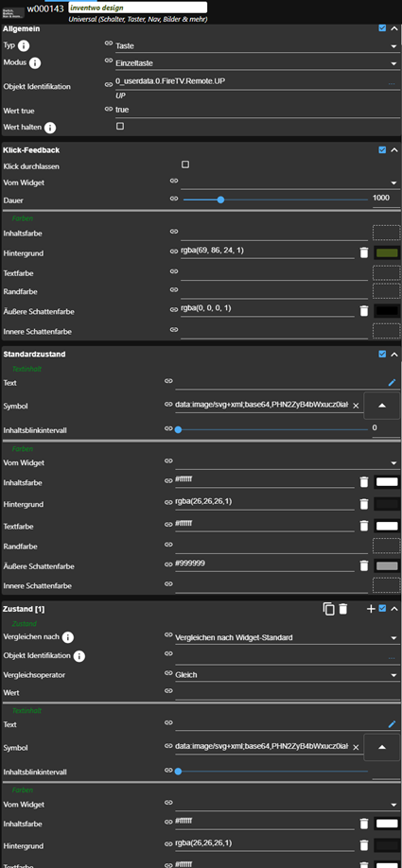Edit Inhaltsblinkintervall value field 0

tap(385, 428)
